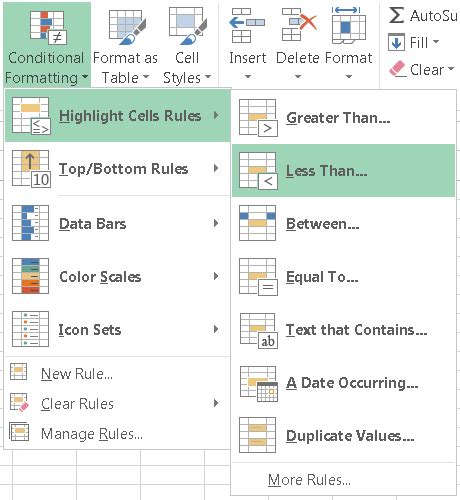Choose Less Than menu entry

[x=343, y=171]
